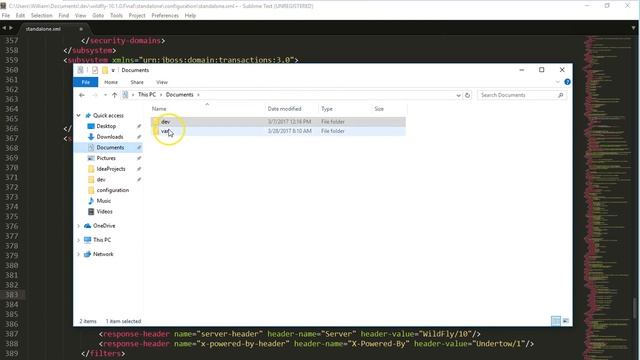Expand the This PC tree node
The image size is (640, 360).
pyautogui.click(x=78, y=240)
